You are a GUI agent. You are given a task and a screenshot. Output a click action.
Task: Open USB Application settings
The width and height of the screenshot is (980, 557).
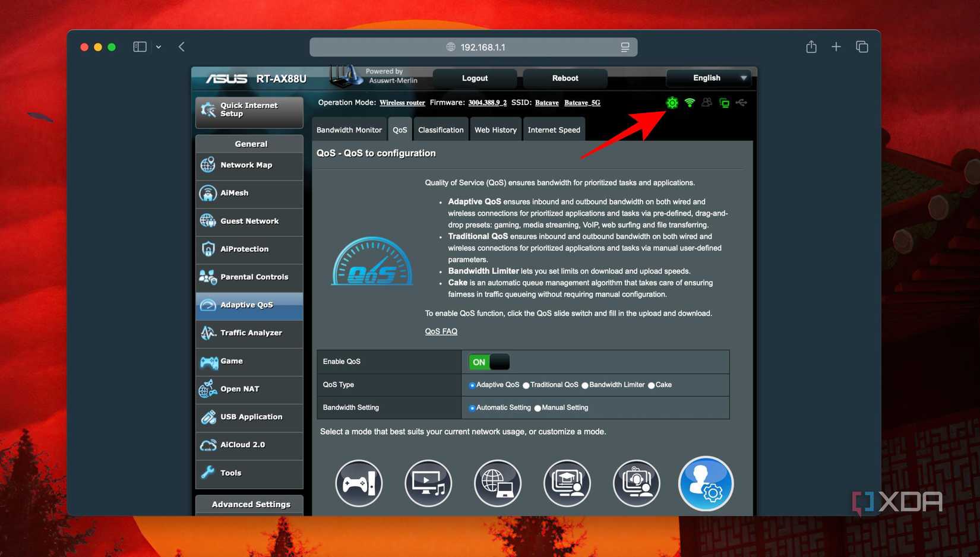coord(251,416)
